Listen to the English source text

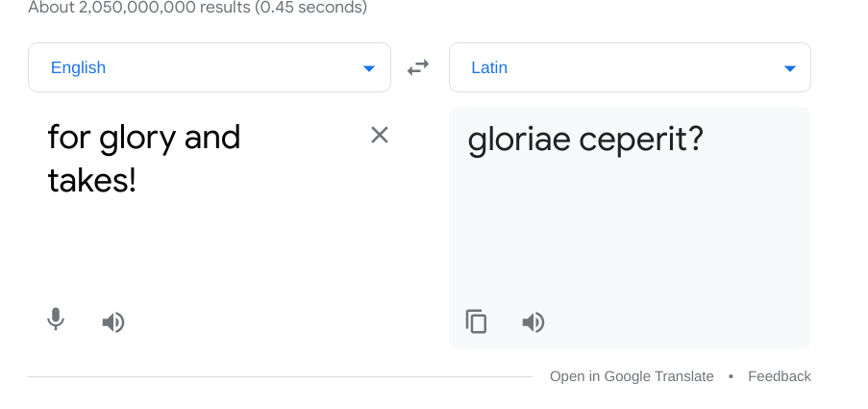coord(113,322)
